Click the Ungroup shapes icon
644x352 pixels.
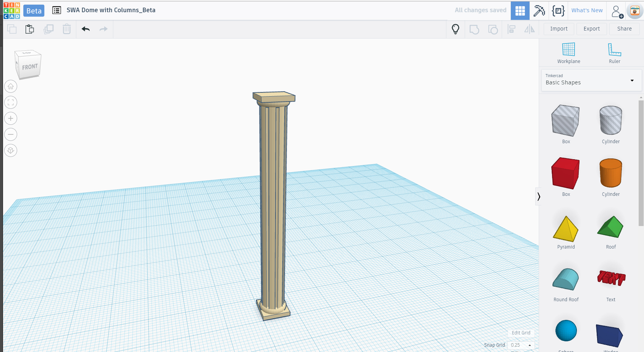[493, 29]
